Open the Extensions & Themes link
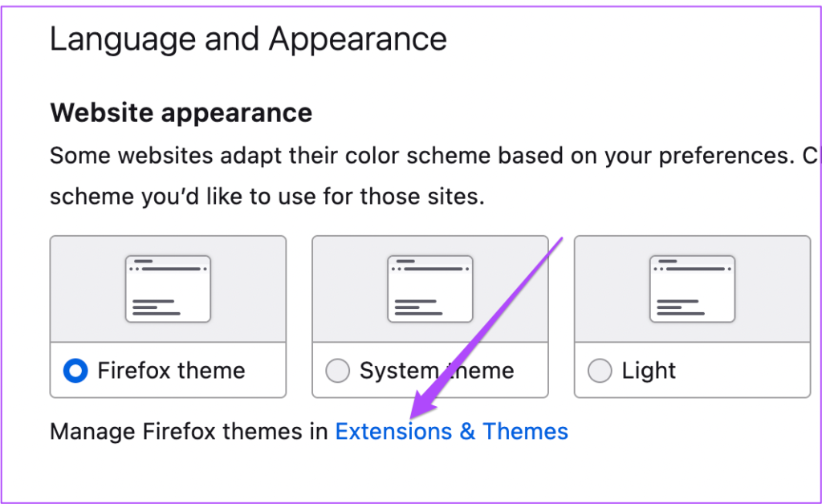The image size is (822, 504). [x=451, y=432]
